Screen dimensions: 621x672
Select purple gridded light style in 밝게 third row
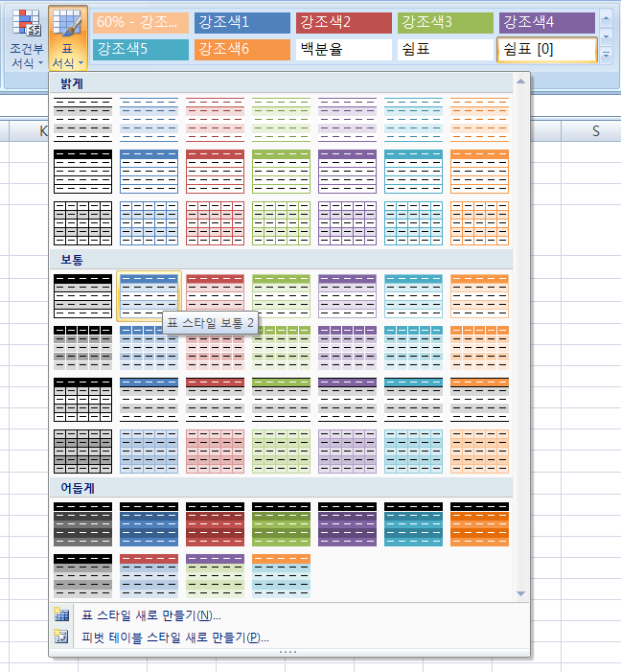click(x=347, y=223)
